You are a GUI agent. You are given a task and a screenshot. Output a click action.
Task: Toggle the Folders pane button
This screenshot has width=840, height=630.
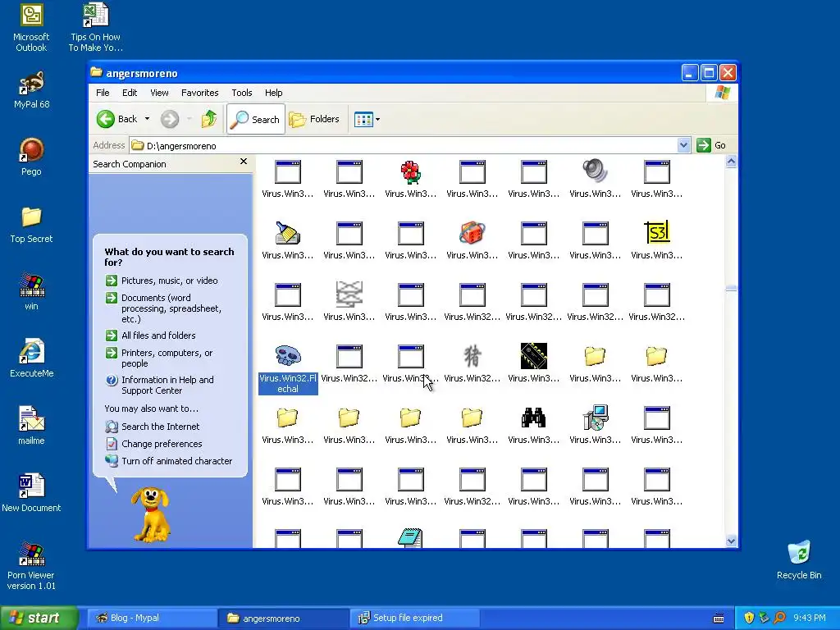[314, 119]
